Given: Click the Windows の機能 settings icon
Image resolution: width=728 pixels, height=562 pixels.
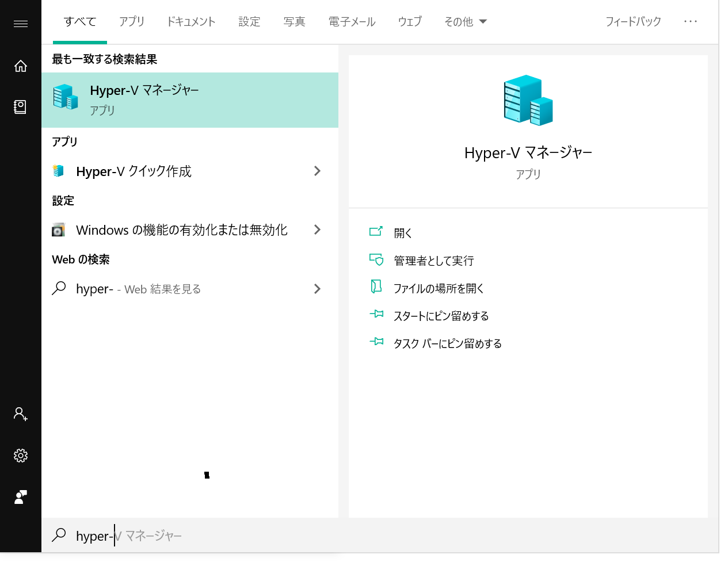Looking at the screenshot, I should pos(58,230).
